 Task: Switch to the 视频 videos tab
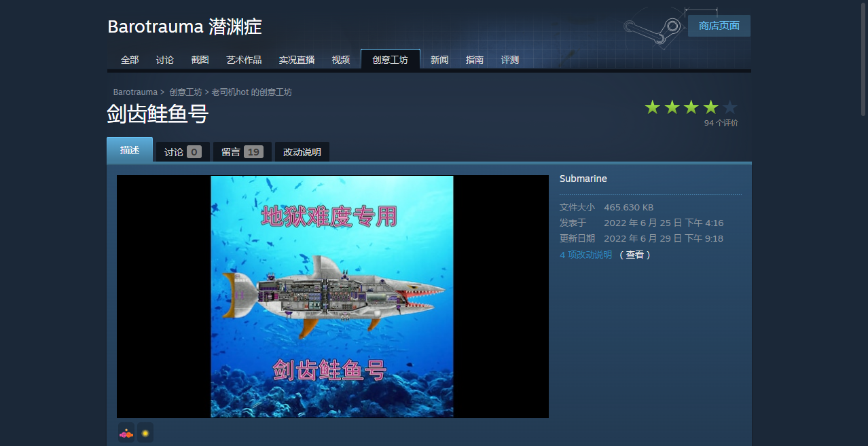(x=341, y=60)
